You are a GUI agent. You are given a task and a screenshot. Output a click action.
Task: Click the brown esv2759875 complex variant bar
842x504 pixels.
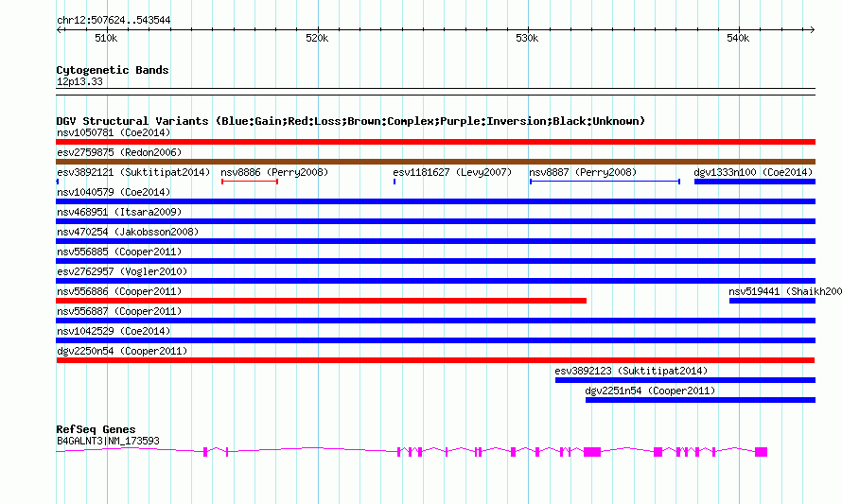pyautogui.click(x=435, y=162)
